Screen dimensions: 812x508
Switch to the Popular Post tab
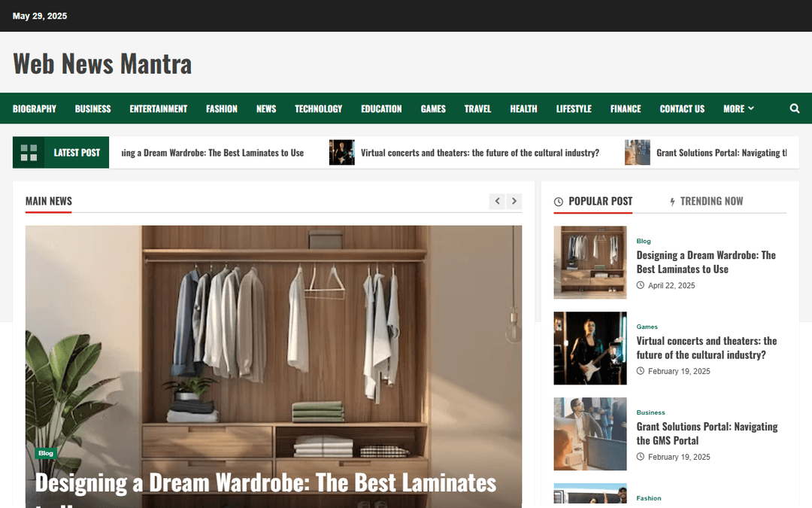coord(593,201)
